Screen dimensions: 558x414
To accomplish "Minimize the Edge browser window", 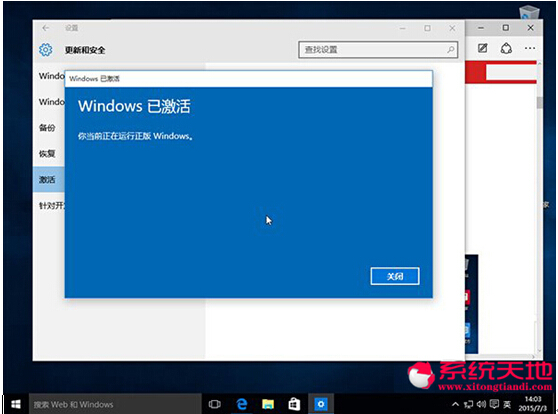I will (x=481, y=28).
